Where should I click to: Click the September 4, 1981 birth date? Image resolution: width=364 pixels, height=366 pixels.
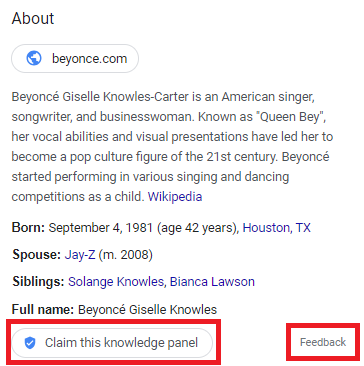(x=101, y=228)
